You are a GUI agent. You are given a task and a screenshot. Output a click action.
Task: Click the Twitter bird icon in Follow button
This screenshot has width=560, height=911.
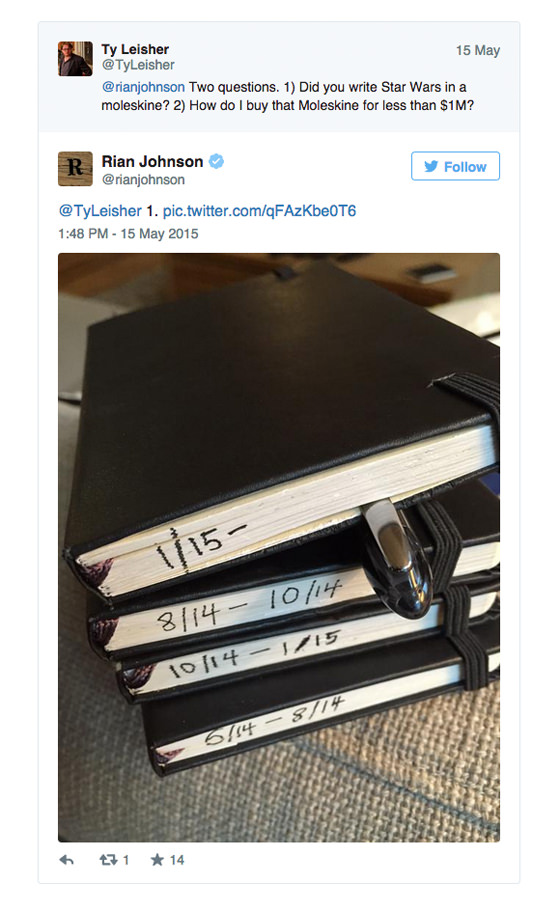[431, 166]
